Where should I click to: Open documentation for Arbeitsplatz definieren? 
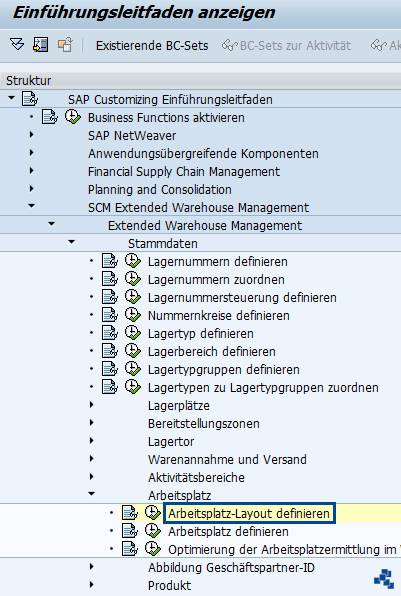coord(130,531)
